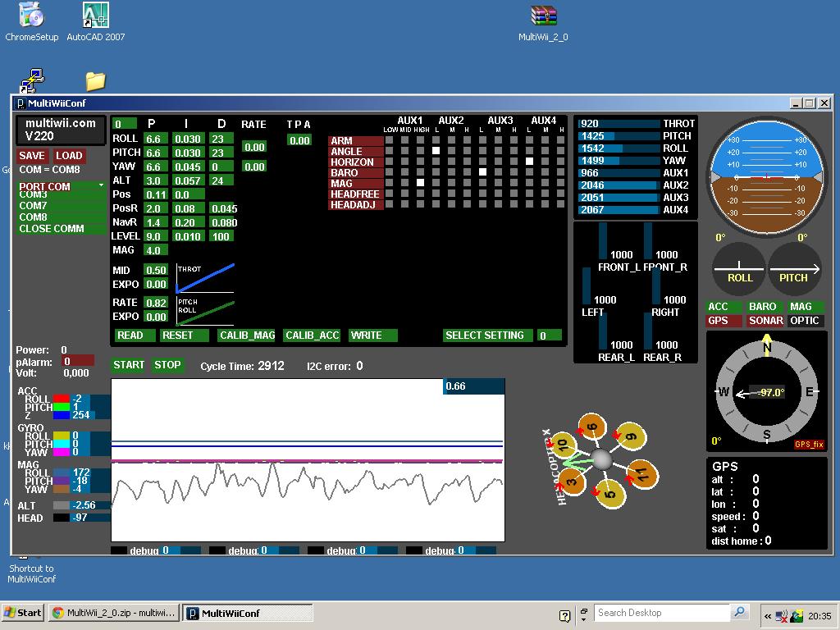840x630 pixels.
Task: Click the compass heading gauge
Action: 766,392
